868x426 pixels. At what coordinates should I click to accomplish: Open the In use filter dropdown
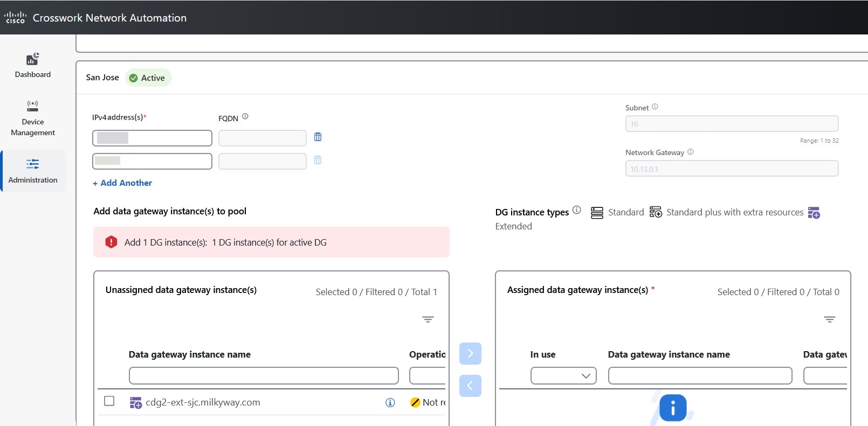point(563,375)
